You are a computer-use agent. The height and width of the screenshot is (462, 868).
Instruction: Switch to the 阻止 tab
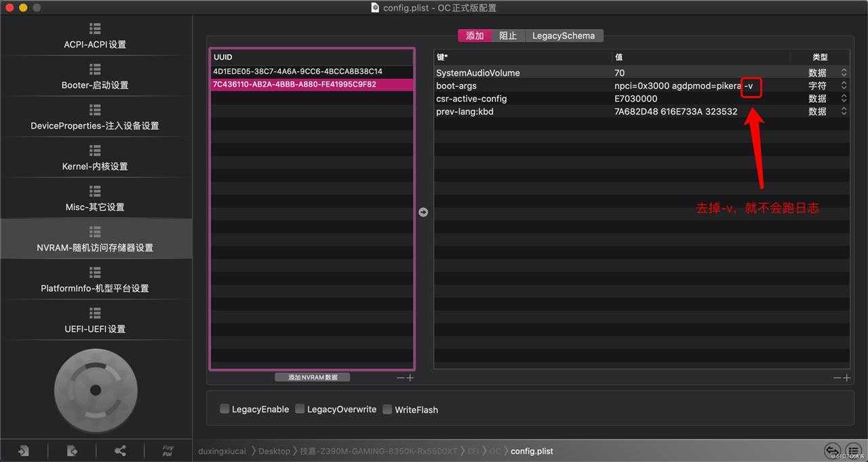click(x=508, y=36)
